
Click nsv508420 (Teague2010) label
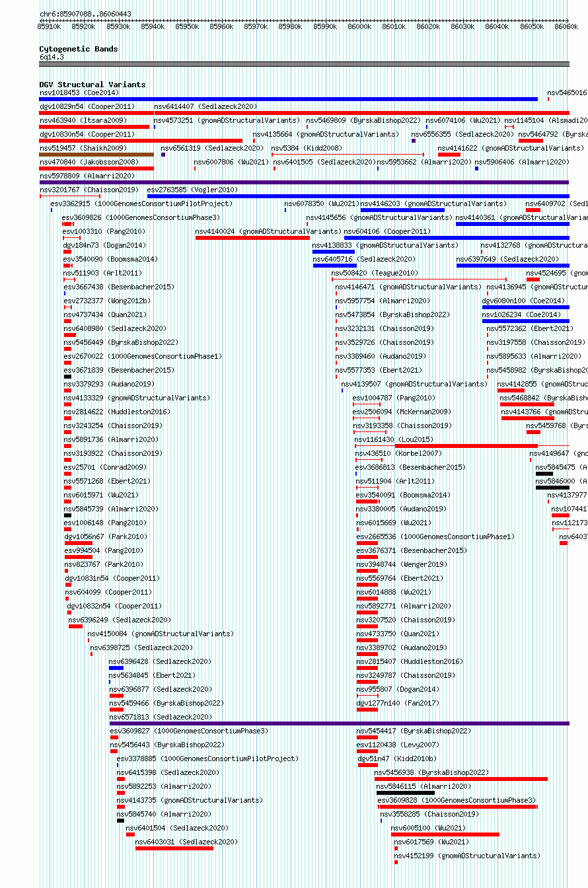tap(375, 273)
